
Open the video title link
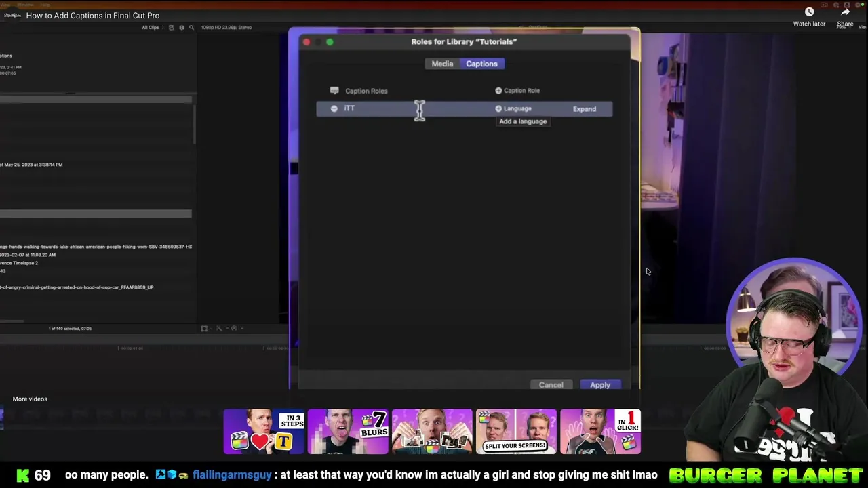[93, 16]
